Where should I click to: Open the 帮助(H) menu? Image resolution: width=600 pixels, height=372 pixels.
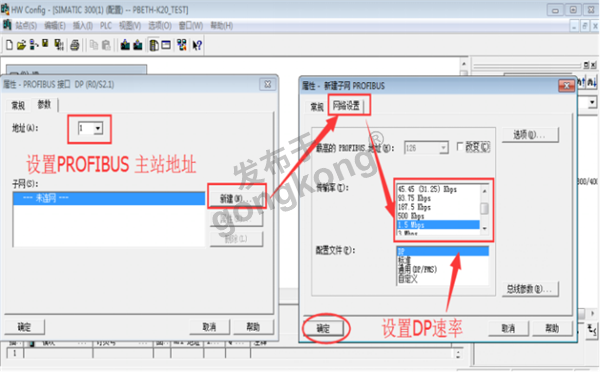[222, 26]
